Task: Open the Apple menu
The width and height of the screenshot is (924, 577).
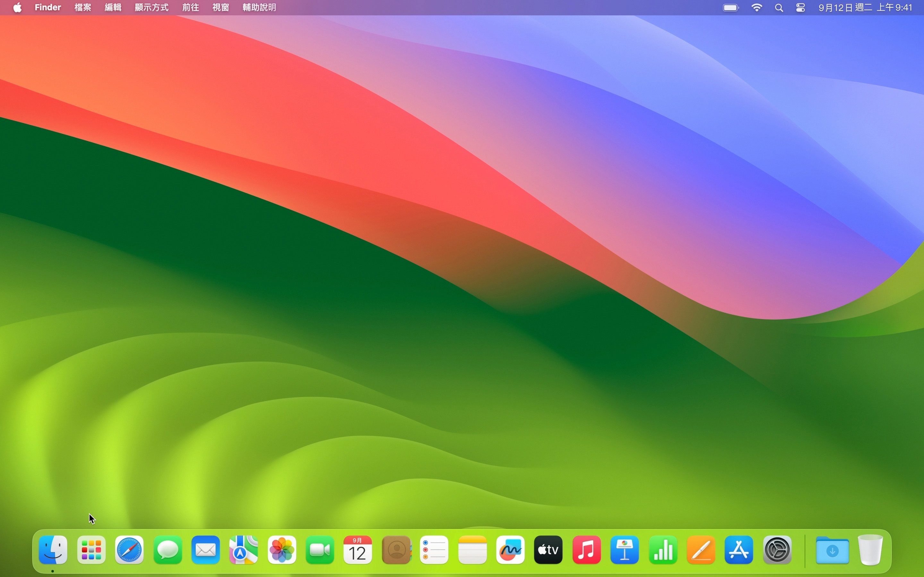Action: pos(18,8)
